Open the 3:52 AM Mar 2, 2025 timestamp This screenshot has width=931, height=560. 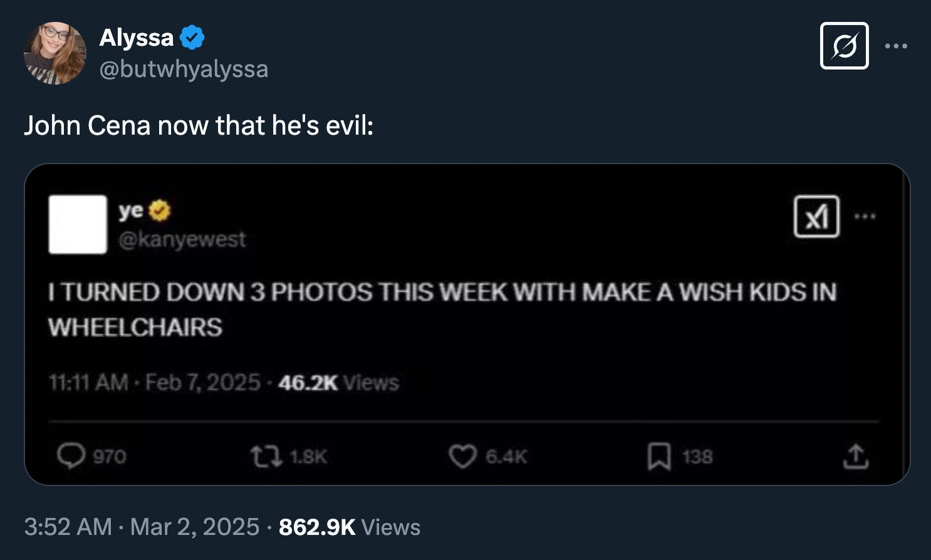pyautogui.click(x=142, y=527)
